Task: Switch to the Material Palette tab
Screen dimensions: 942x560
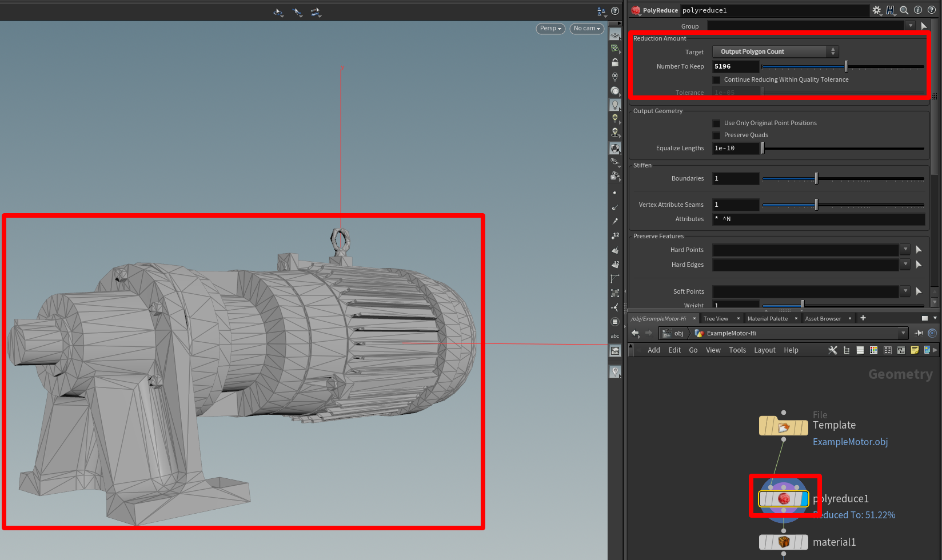Action: click(x=767, y=319)
